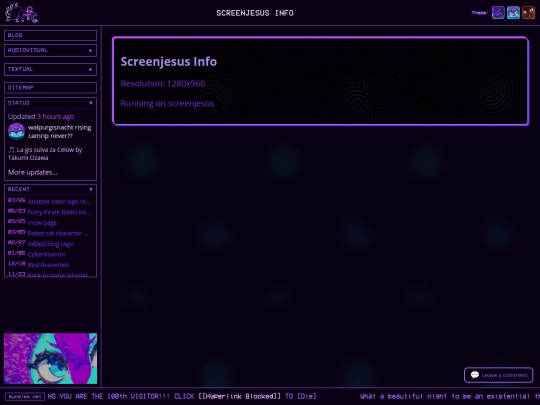
Task: Select the blue theme swatch
Action: [x=513, y=13]
